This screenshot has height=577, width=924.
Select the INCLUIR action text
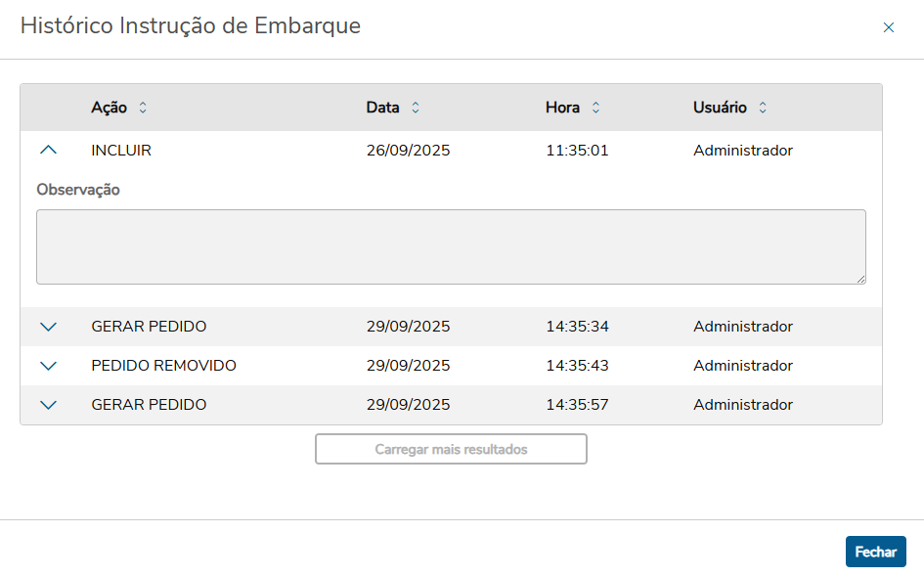121,151
